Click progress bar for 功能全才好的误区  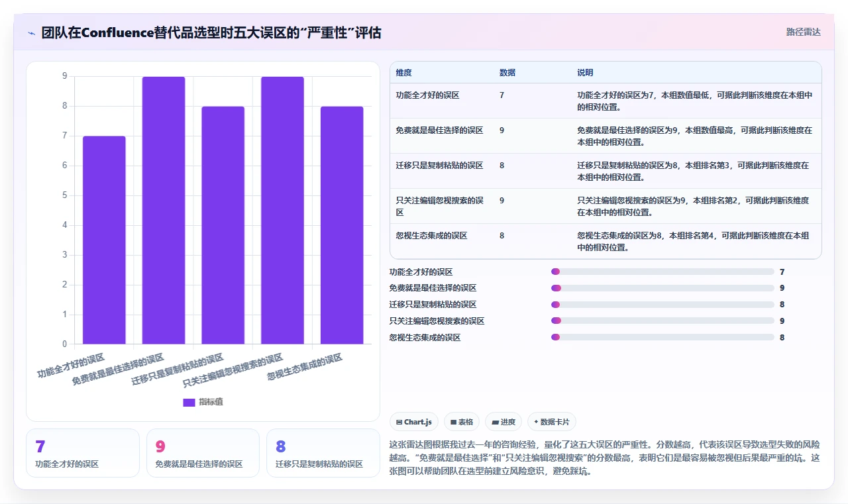click(662, 272)
